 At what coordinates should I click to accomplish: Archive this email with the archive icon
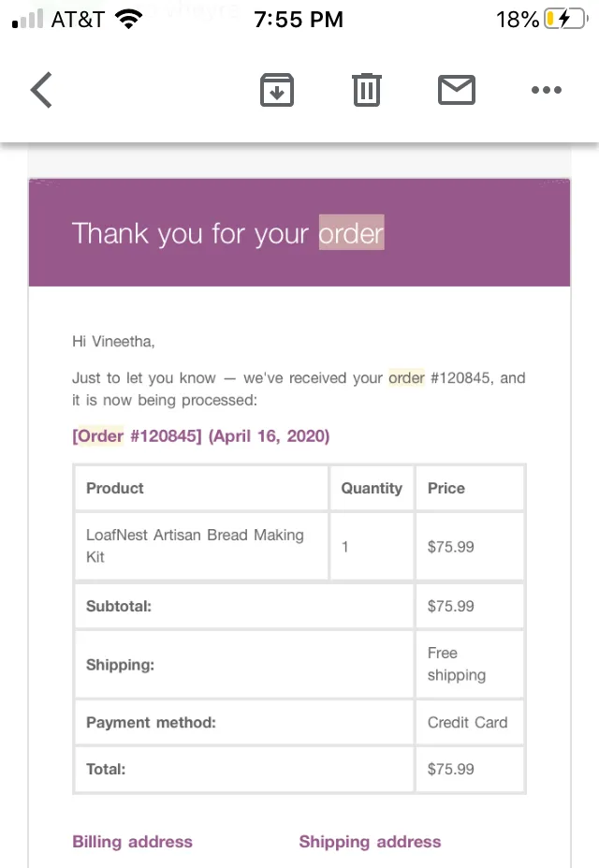[x=276, y=90]
